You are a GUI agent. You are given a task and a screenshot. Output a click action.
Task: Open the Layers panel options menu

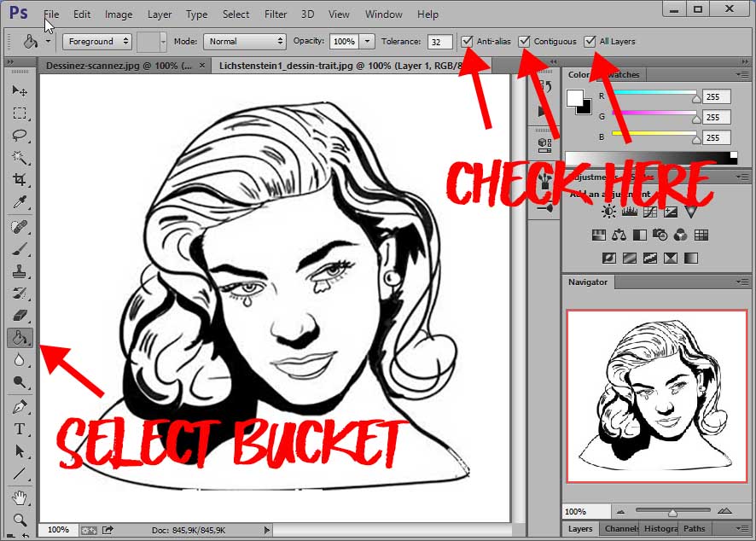pyautogui.click(x=742, y=528)
